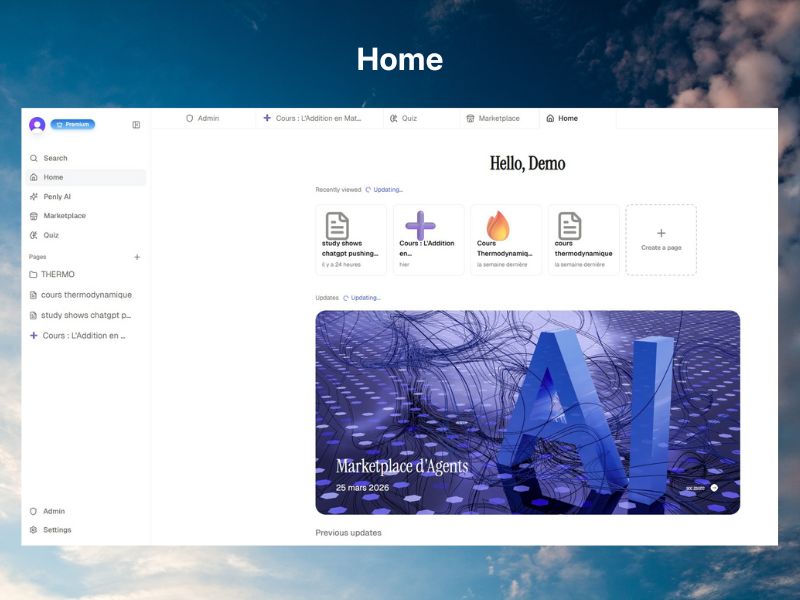Click the arrow button on Marketplace d'Agents banner

point(714,488)
